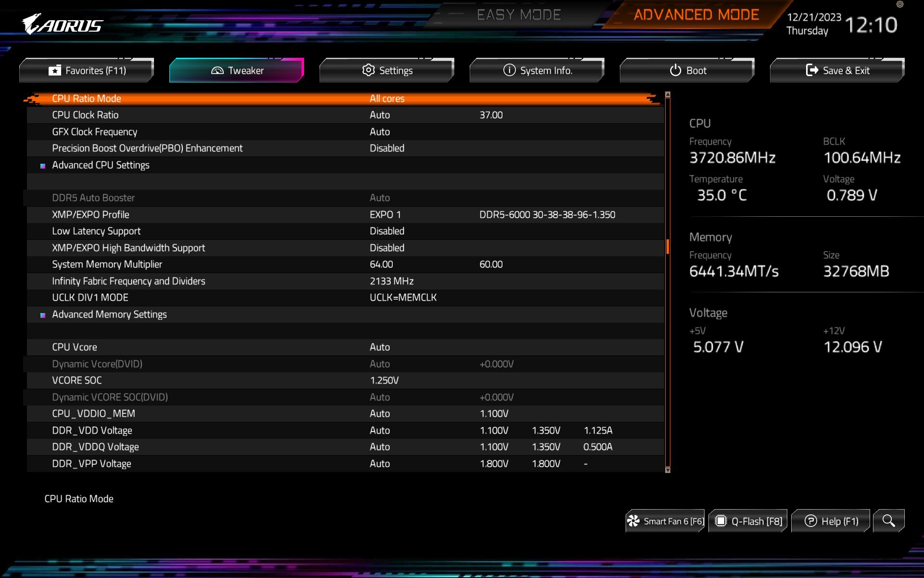Click the magnifying glass search icon

click(x=888, y=521)
